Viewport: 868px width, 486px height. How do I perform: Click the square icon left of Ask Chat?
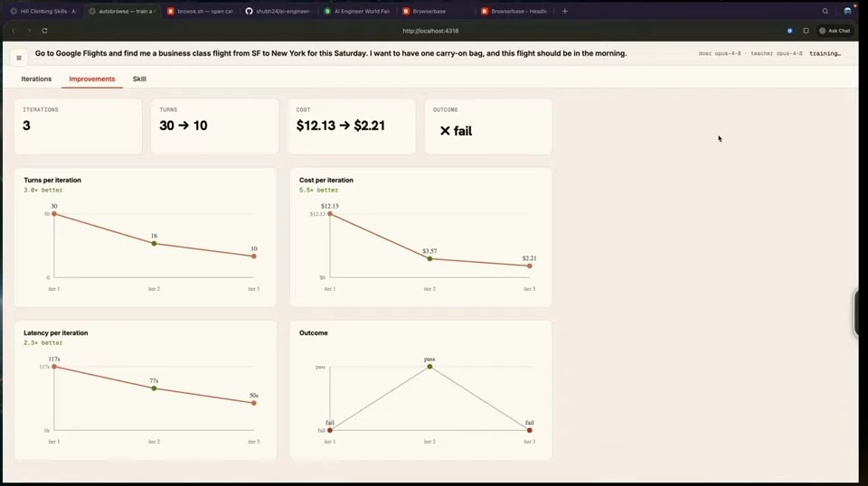pyautogui.click(x=806, y=31)
